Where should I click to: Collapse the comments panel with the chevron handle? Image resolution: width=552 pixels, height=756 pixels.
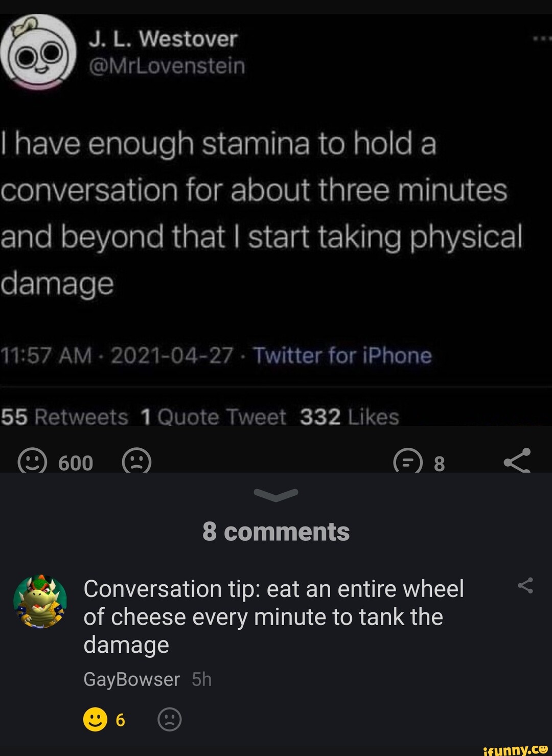pyautogui.click(x=276, y=494)
